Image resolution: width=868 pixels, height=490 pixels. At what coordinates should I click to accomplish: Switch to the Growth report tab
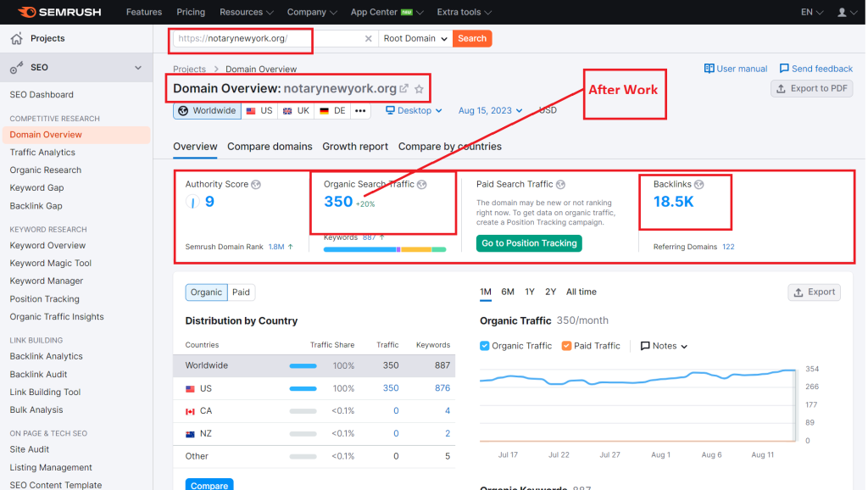(x=355, y=146)
